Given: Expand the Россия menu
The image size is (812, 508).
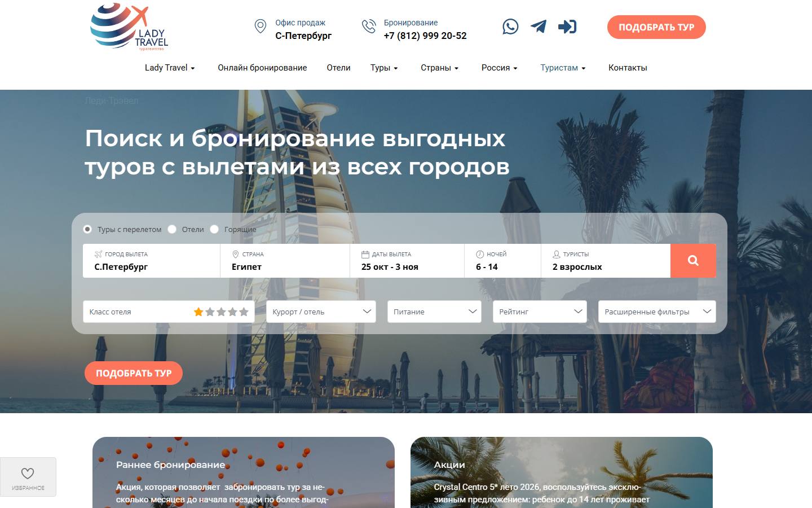Looking at the screenshot, I should pos(499,68).
